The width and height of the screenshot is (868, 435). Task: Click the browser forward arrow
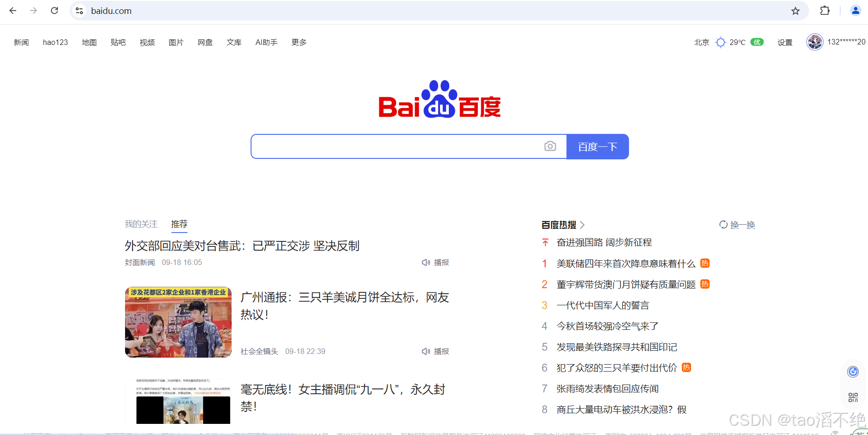(33, 11)
